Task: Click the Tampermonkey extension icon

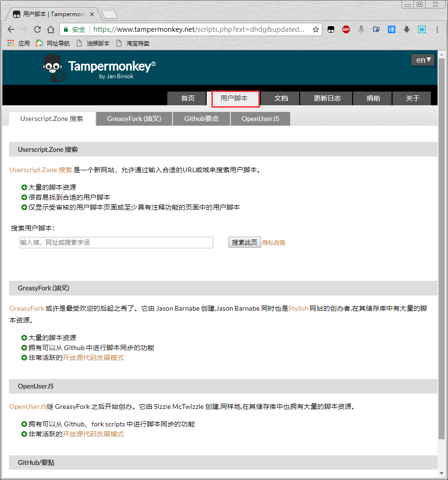Action: [x=331, y=29]
